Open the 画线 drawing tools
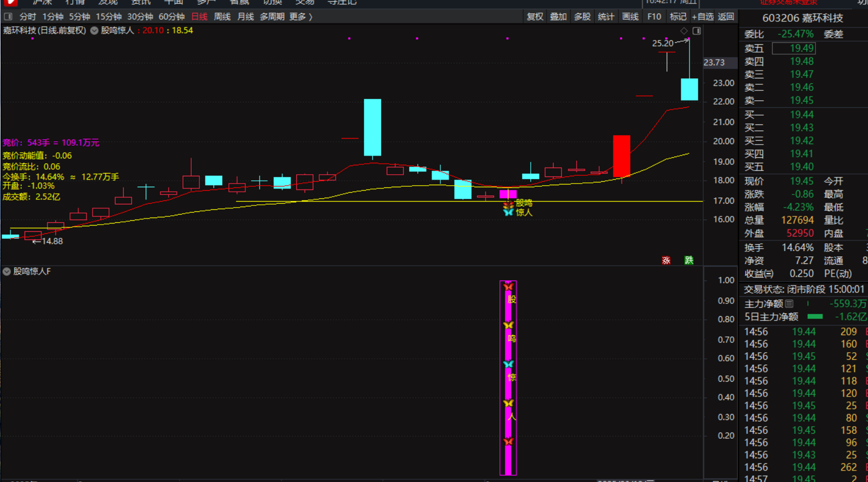The height and width of the screenshot is (482, 868). 630,16
